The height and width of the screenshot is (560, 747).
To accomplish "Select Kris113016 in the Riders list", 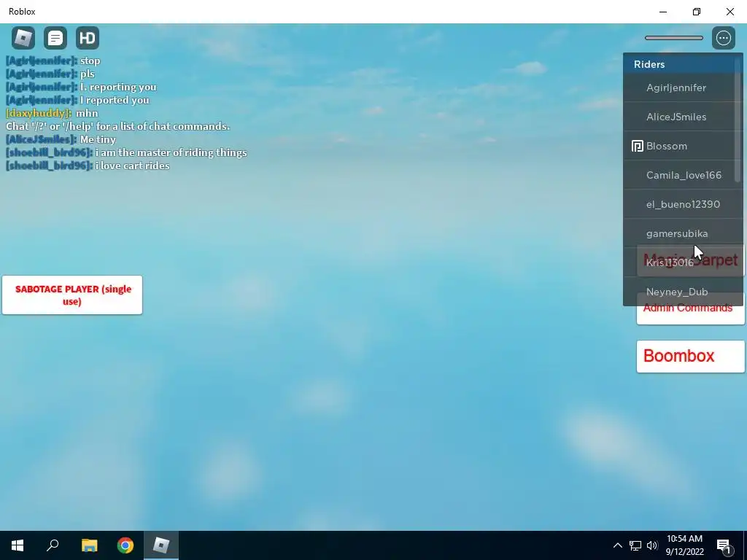I will click(x=679, y=262).
